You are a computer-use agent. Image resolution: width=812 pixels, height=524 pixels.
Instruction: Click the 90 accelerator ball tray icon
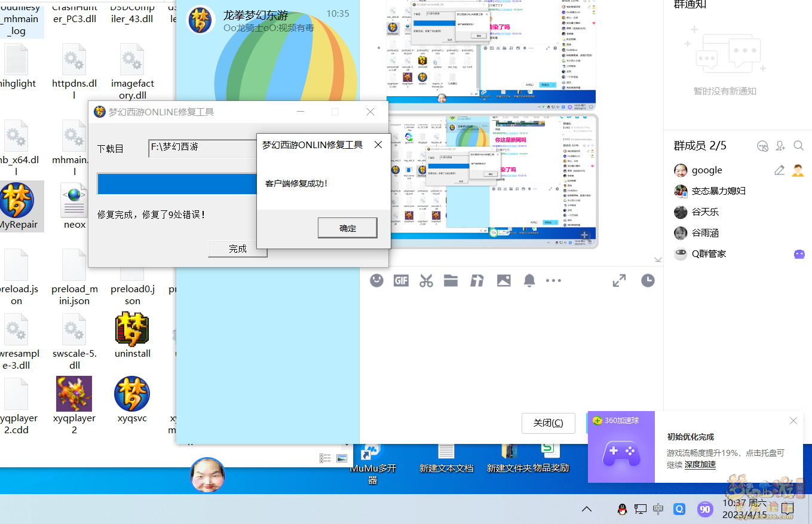click(x=705, y=509)
